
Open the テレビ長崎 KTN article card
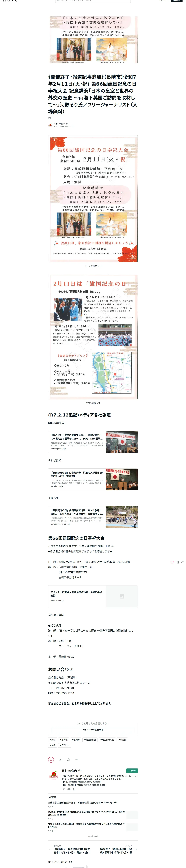click(93, 479)
